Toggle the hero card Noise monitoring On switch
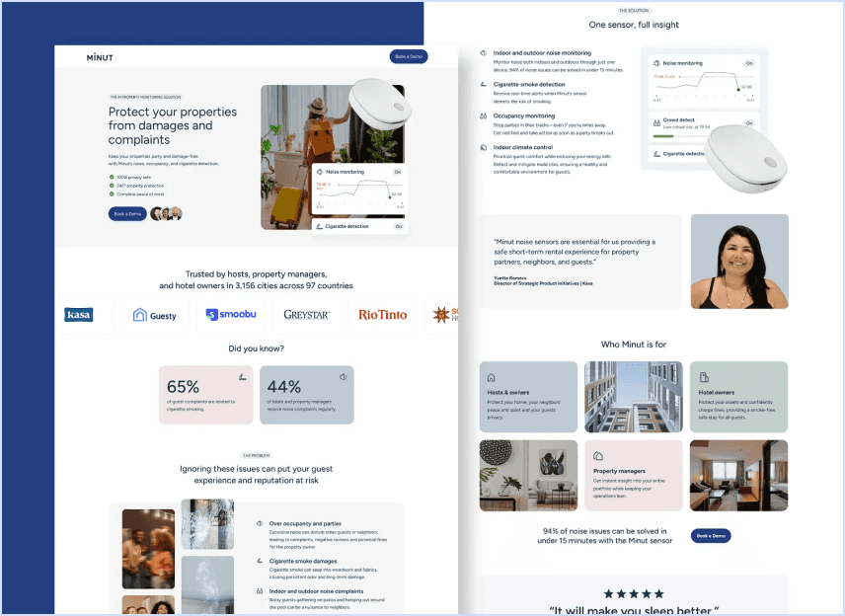 coord(398,172)
